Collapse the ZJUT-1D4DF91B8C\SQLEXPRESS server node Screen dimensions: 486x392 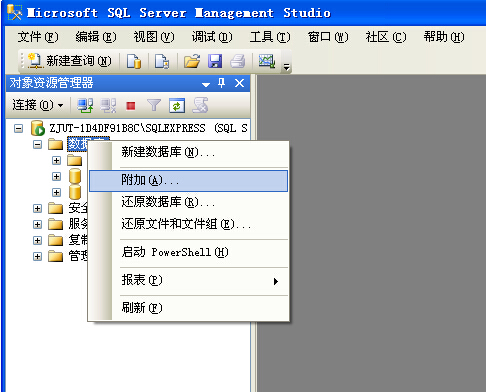(x=19, y=128)
